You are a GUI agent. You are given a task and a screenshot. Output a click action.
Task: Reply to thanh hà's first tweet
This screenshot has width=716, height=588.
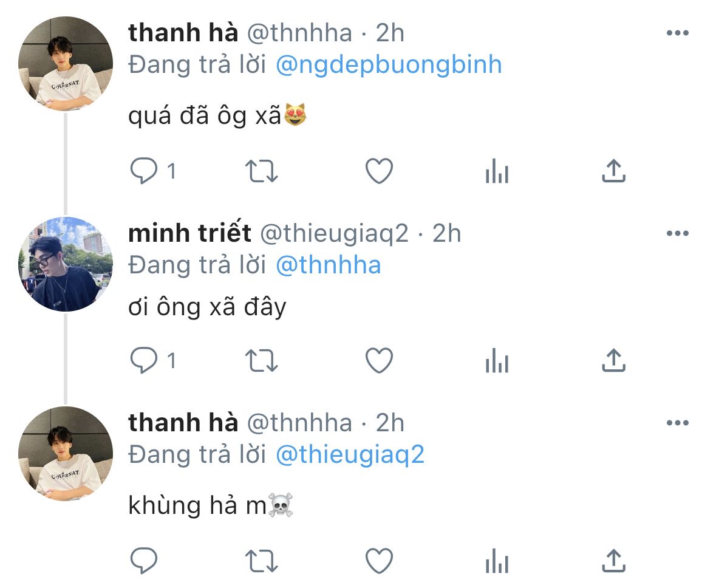tap(144, 172)
